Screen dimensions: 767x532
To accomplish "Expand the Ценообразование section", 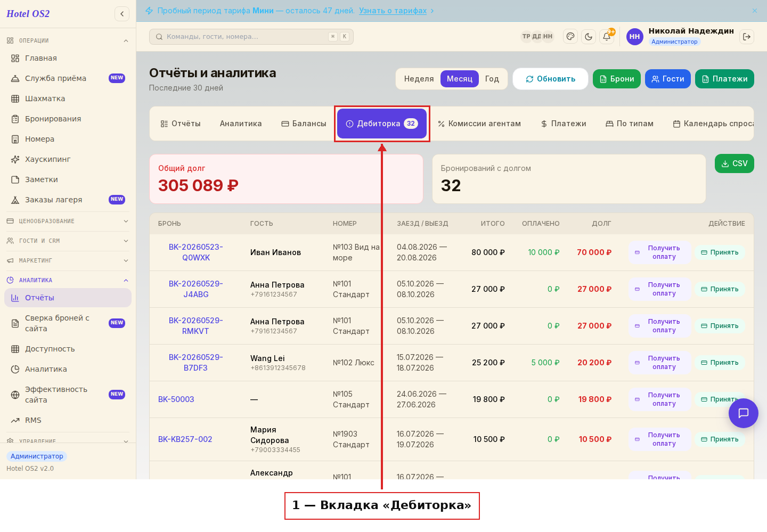I will coord(68,221).
